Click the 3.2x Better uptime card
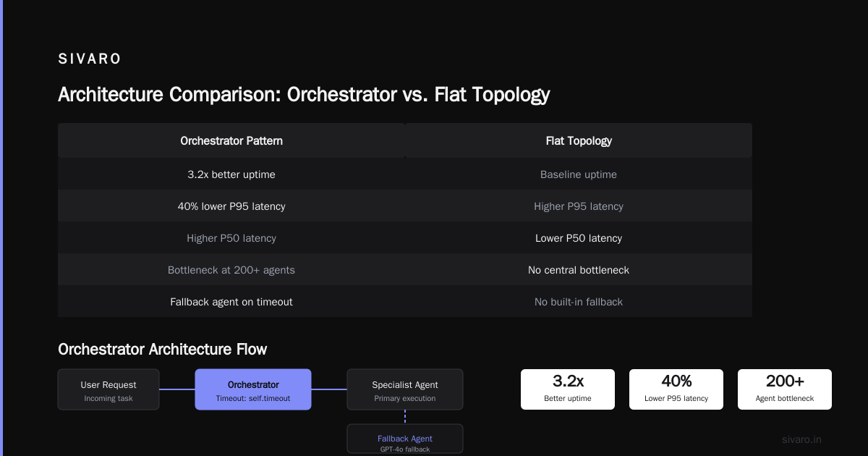868x456 pixels. coord(568,389)
